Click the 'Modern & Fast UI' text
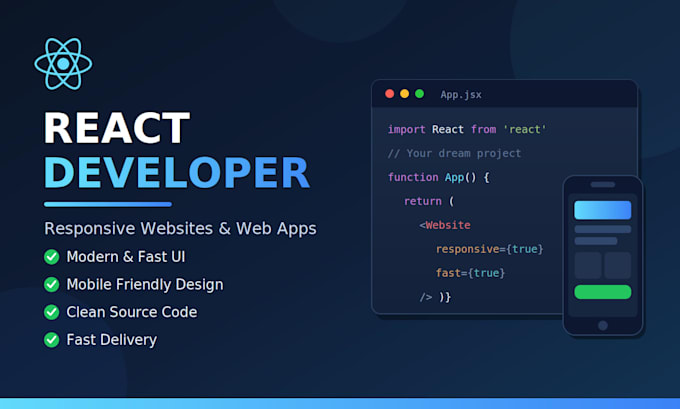Screen dimensions: 680x409 pos(126,257)
